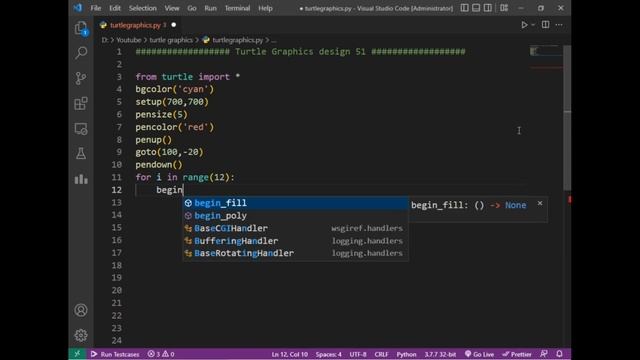
Task: Click the vertical editor scrollbar
Action: pyautogui.click(x=567, y=118)
